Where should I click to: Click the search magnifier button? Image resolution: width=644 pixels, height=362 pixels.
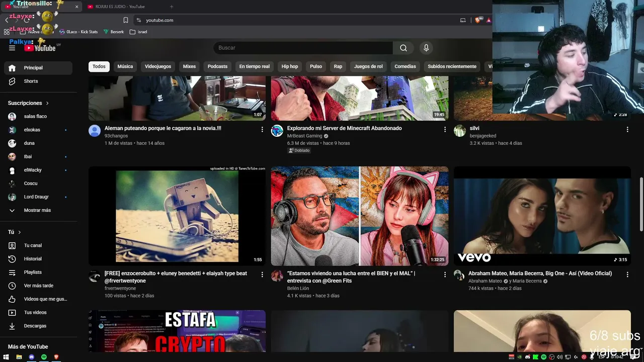[404, 48]
